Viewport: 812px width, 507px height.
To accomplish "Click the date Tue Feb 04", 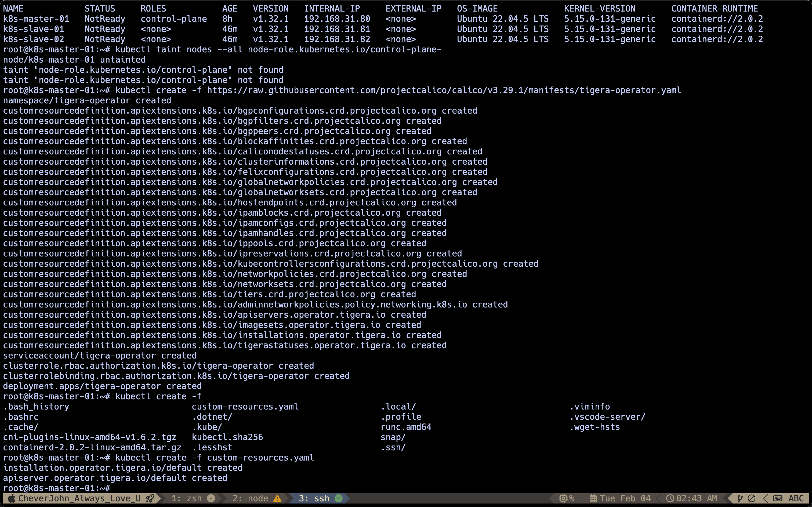I will click(625, 498).
